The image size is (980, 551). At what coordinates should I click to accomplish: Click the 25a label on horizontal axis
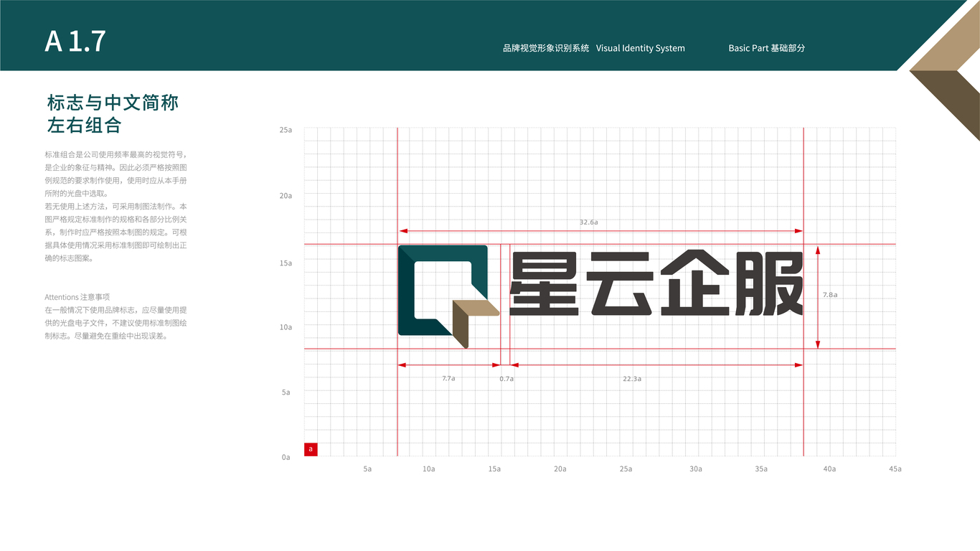(626, 469)
